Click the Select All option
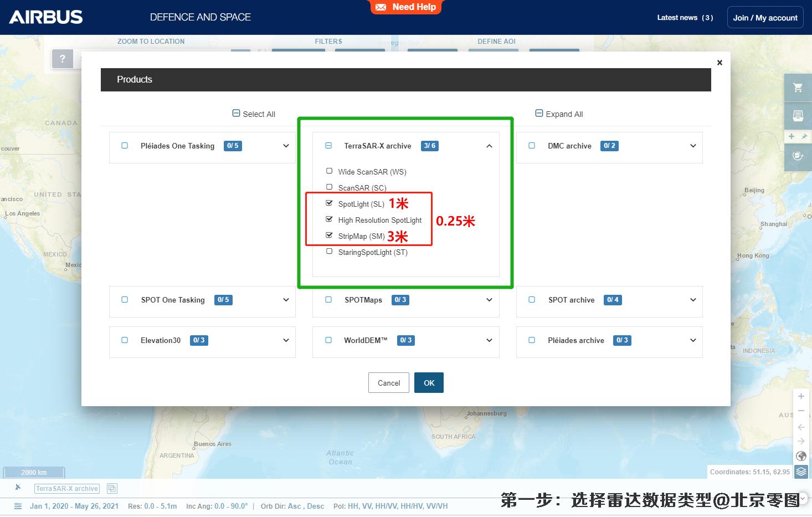This screenshot has width=812, height=517. point(254,114)
